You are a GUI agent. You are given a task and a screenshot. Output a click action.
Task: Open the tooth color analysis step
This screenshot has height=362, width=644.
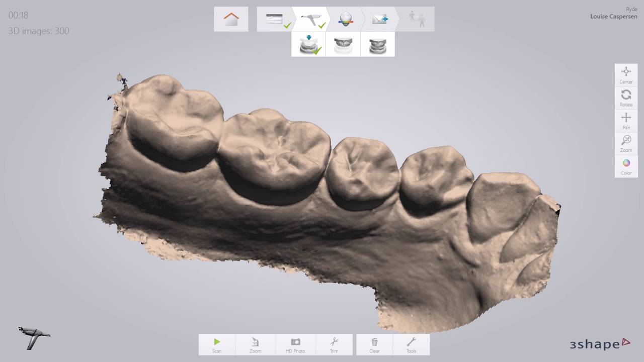[x=346, y=19]
